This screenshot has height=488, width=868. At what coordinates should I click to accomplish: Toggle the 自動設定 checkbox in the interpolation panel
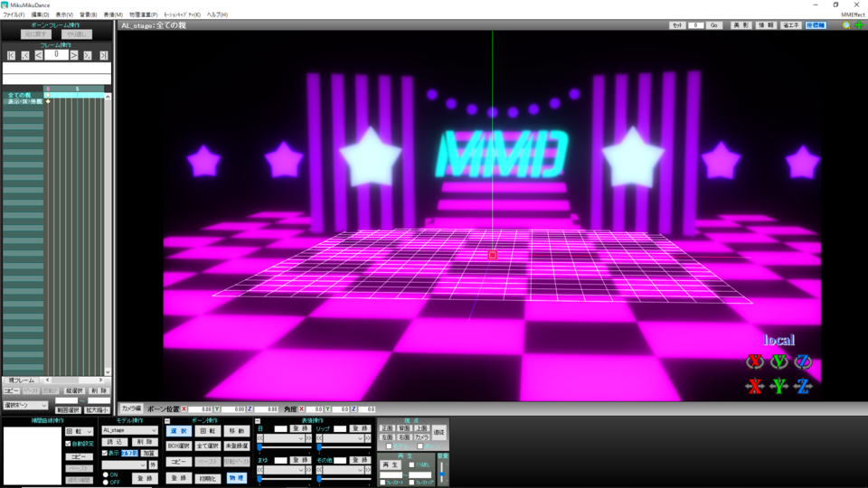69,444
